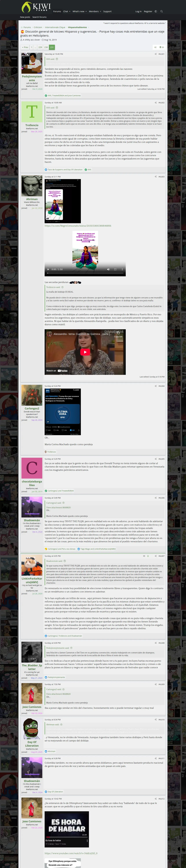Open chocolatebargalileo's profile name

pos(32,483)
